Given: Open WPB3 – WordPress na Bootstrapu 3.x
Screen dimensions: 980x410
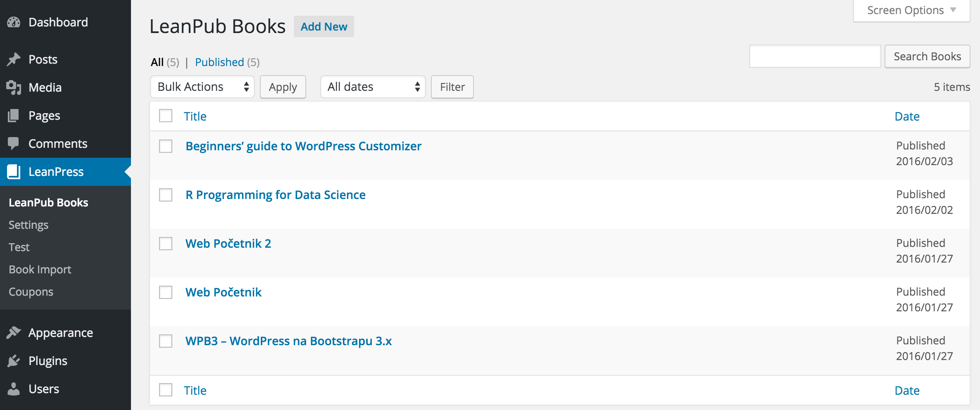Looking at the screenshot, I should 289,341.
